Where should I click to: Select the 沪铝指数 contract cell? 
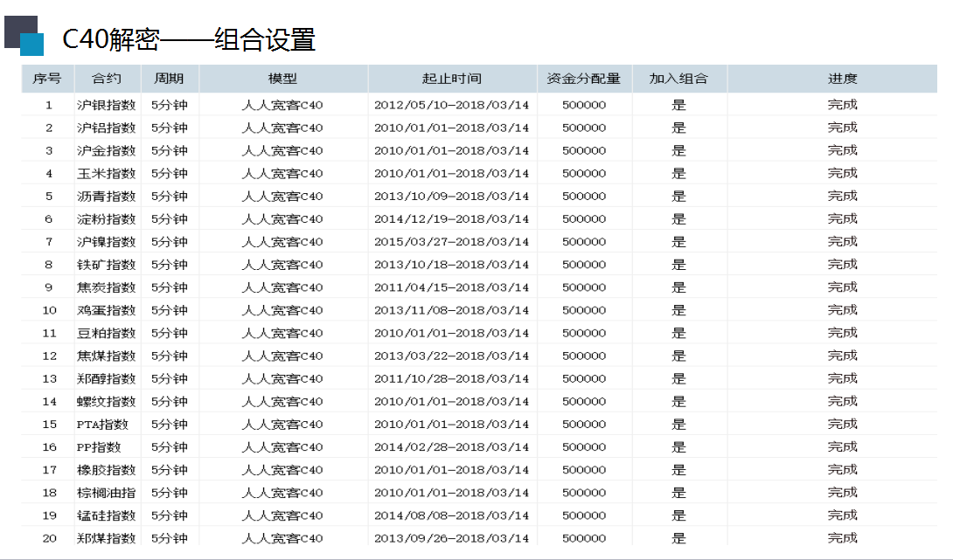coord(107,128)
